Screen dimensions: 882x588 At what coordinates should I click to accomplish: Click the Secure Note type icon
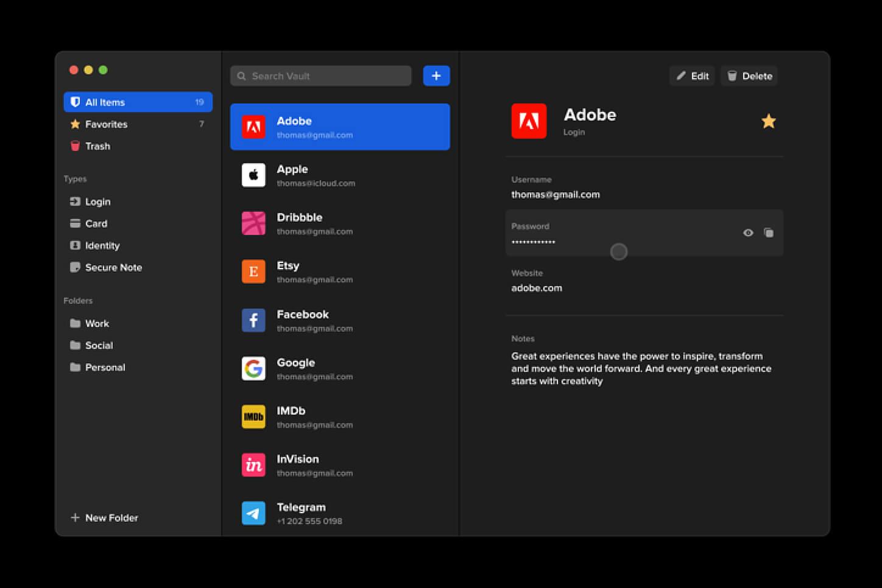coord(75,267)
